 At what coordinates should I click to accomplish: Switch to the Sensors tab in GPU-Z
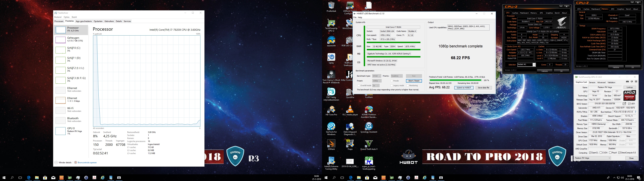[x=592, y=82]
